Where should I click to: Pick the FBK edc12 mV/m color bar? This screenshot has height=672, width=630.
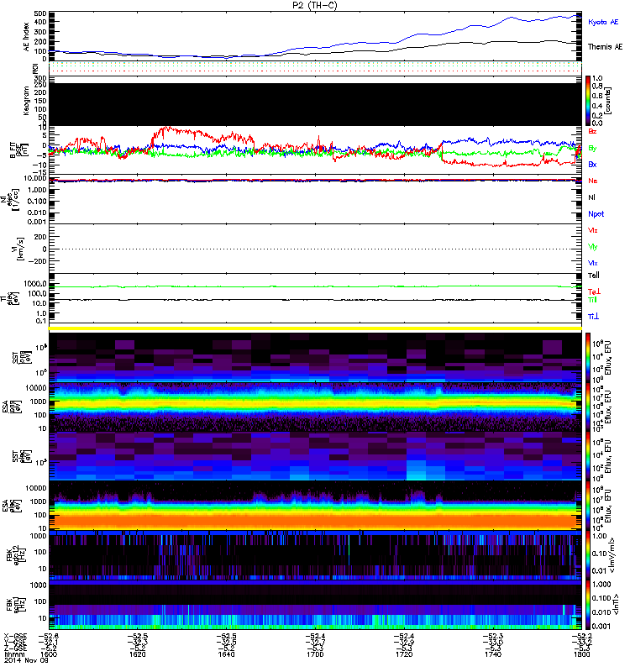coord(588,555)
